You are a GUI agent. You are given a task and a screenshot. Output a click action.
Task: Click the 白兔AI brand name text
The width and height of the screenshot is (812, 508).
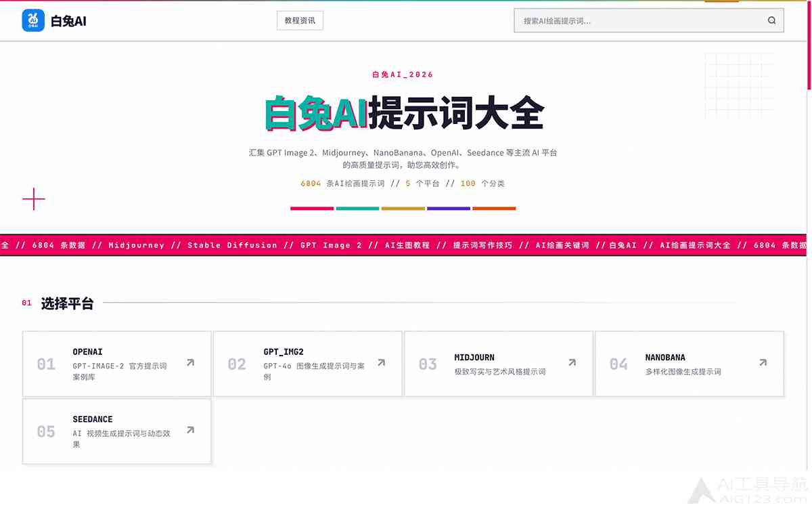68,21
